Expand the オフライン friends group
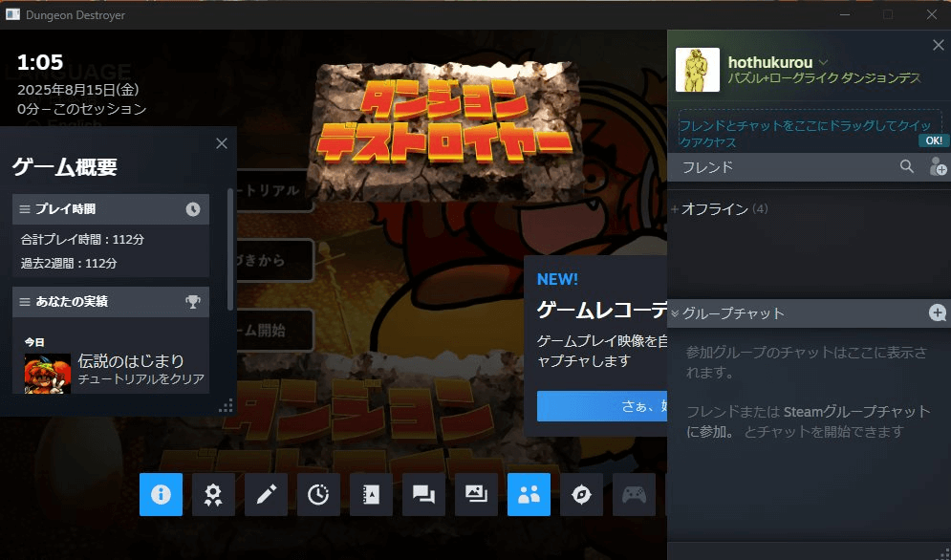Screen dimensions: 951x560 point(675,209)
